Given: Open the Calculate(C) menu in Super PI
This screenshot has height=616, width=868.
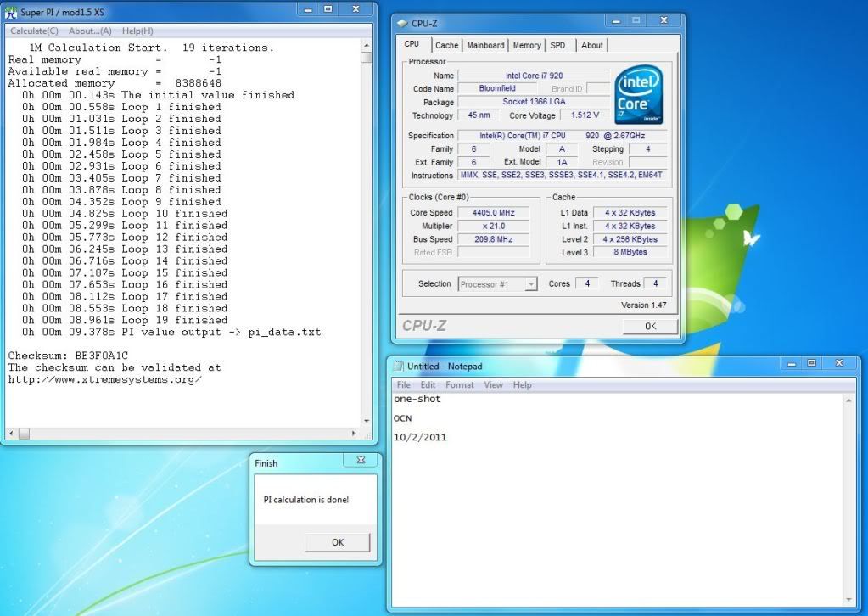Looking at the screenshot, I should coord(34,31).
